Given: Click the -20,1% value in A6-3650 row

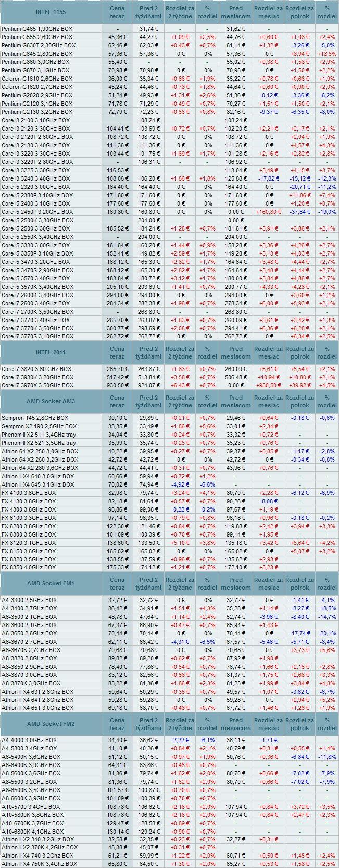Looking at the screenshot, I should pyautogui.click(x=327, y=633).
